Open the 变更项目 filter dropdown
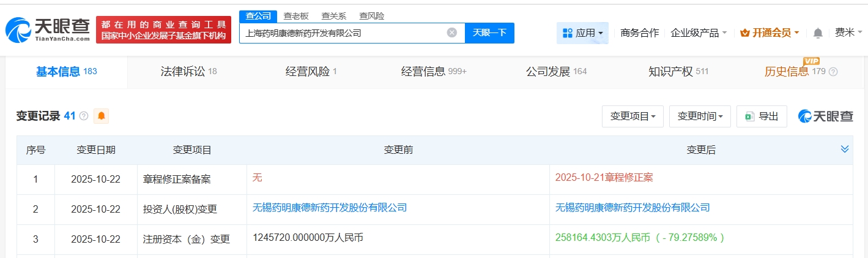Viewport: 868px width, 258px height. pyautogui.click(x=632, y=116)
